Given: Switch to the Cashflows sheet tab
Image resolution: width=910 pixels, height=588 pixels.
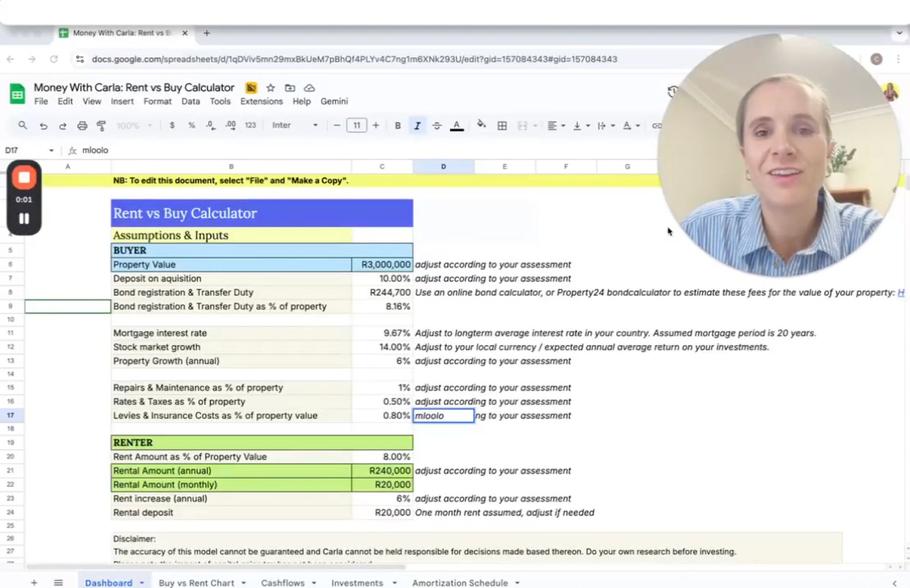Looking at the screenshot, I should click(283, 583).
